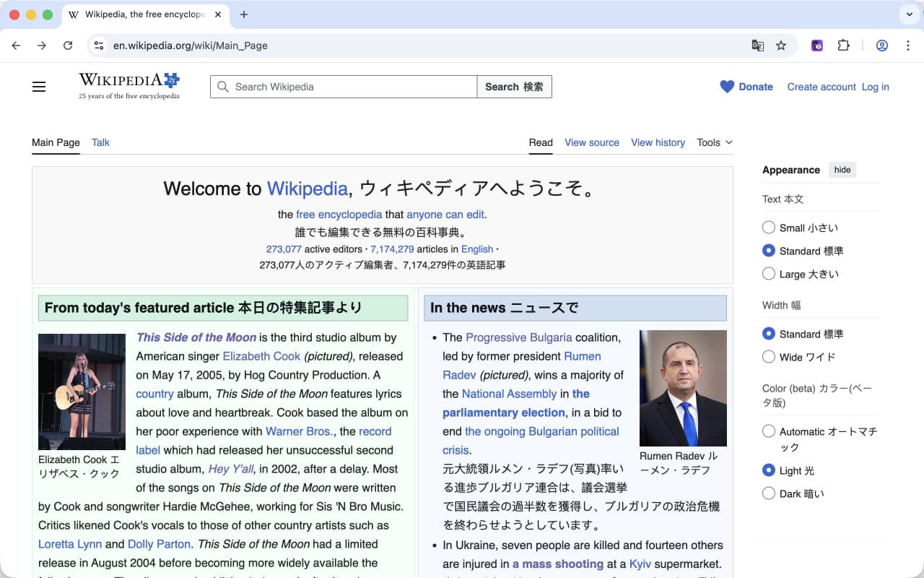Go forward to the next page
Screen dimensions: 924x578
[42, 46]
